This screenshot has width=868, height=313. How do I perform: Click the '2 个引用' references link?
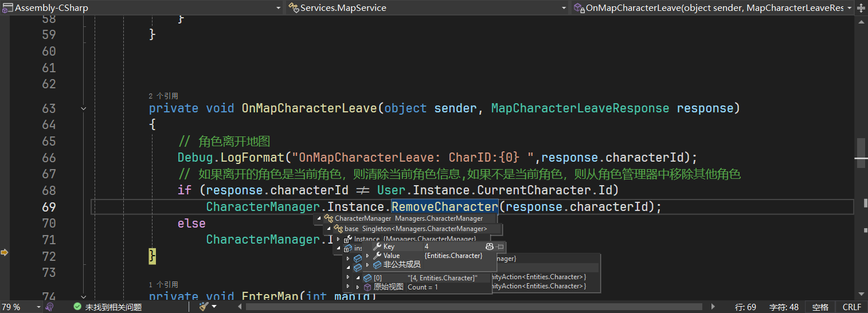(163, 96)
